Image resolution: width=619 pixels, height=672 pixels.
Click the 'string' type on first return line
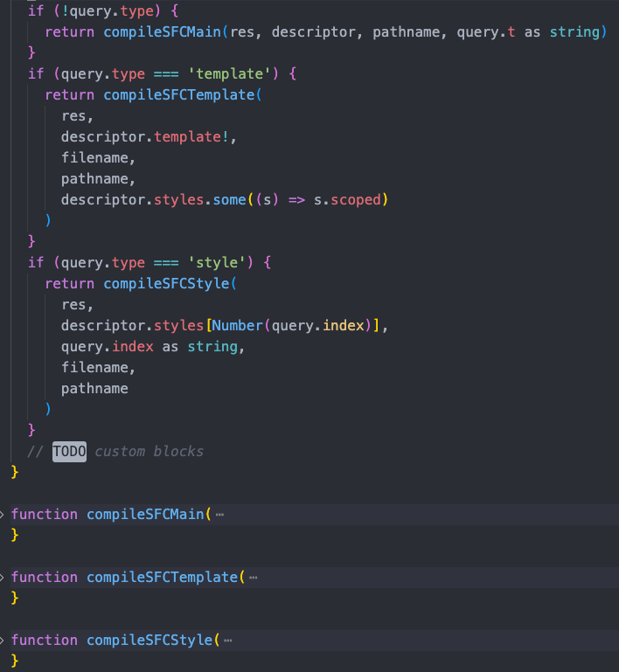574,32
